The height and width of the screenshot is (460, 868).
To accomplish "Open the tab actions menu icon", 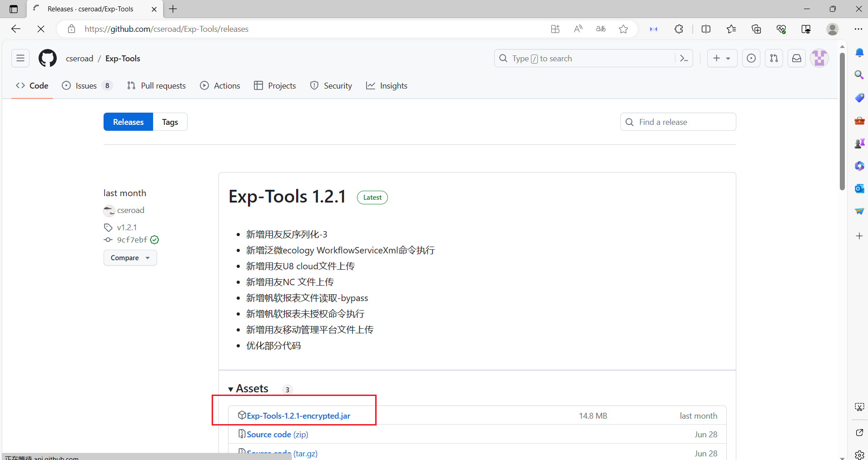I will point(14,9).
